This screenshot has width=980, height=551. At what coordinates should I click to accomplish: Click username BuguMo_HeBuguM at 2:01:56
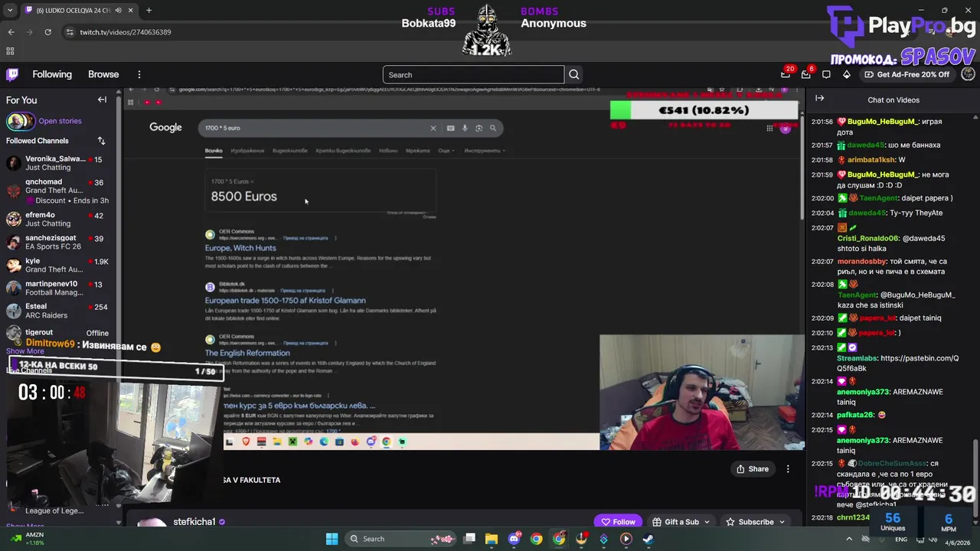(883, 122)
